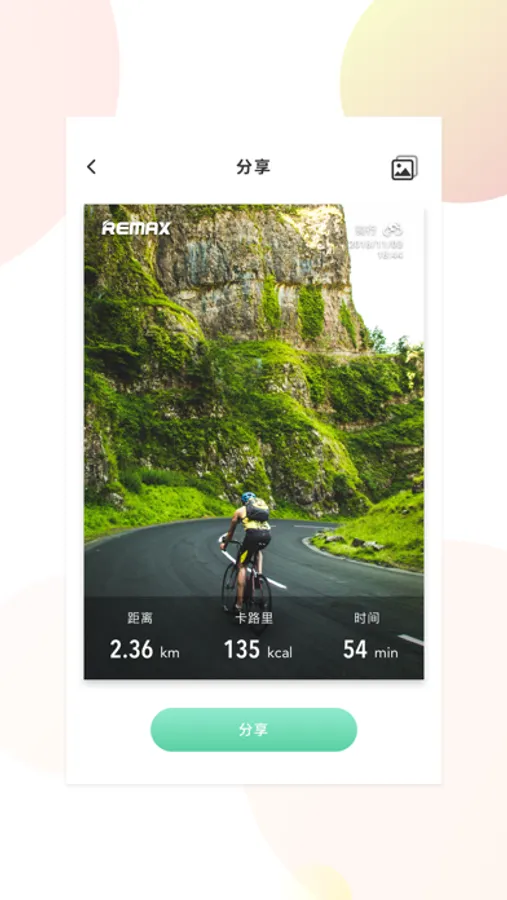Select the 时间 time label

(x=367, y=618)
